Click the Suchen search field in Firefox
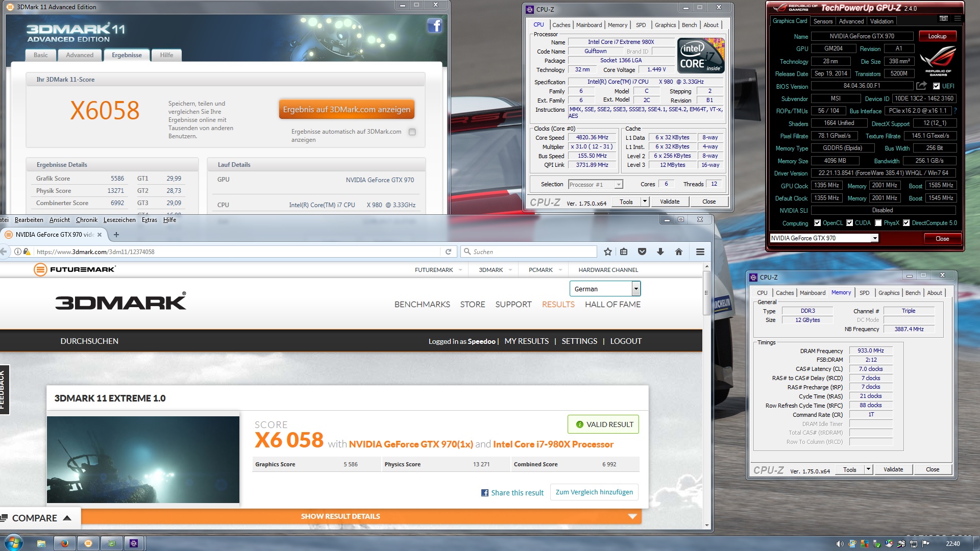 [529, 252]
